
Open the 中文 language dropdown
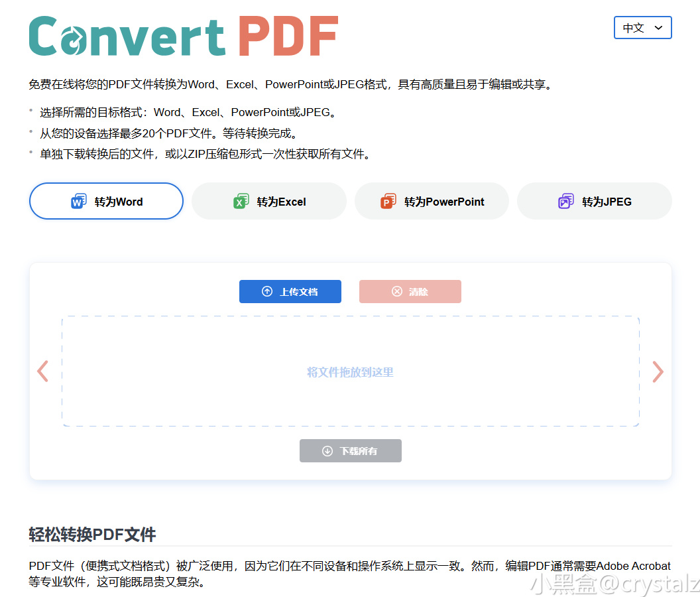coord(642,28)
